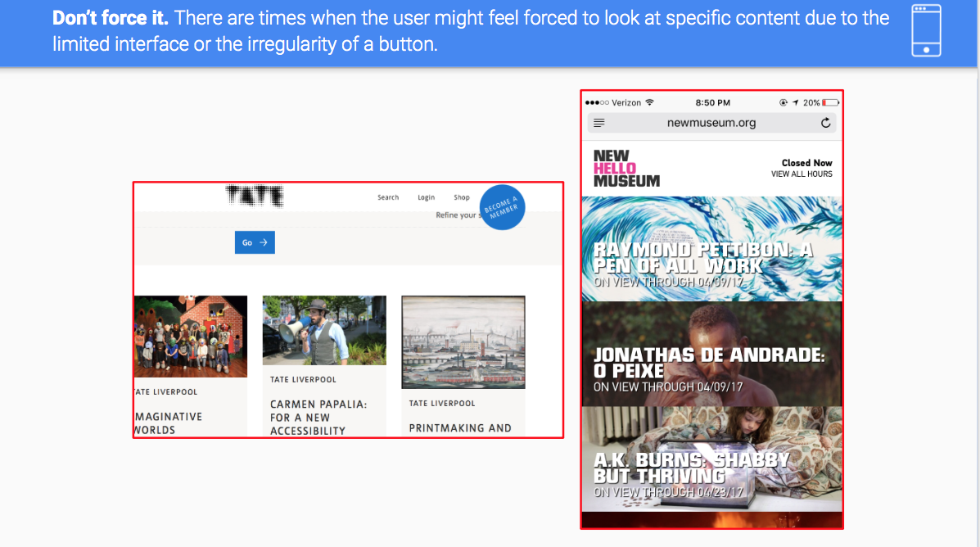
Task: Open the Shop link on Tate
Action: [x=462, y=197]
